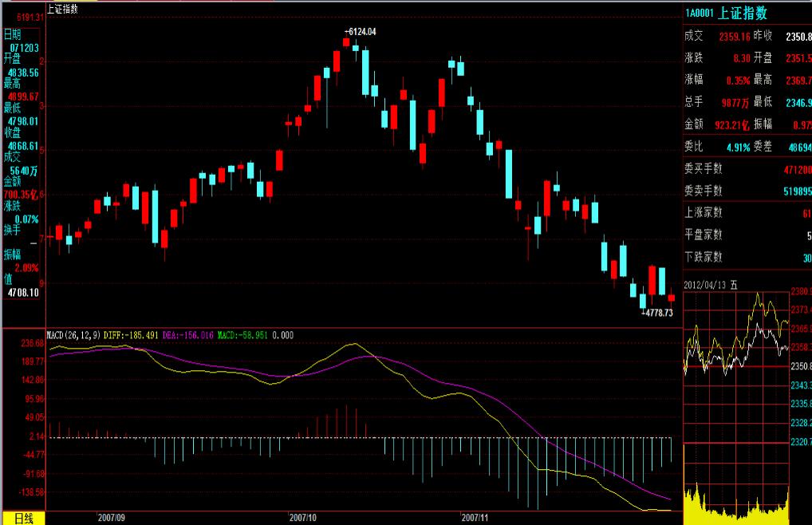This screenshot has height=525, width=812.
Task: Click the 2007/10 date marker
Action: (303, 517)
